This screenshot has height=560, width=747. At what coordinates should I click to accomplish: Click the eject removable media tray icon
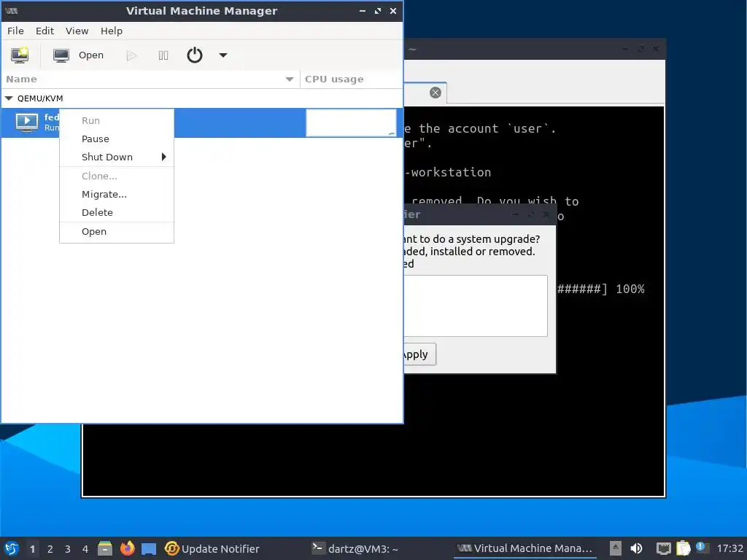615,548
